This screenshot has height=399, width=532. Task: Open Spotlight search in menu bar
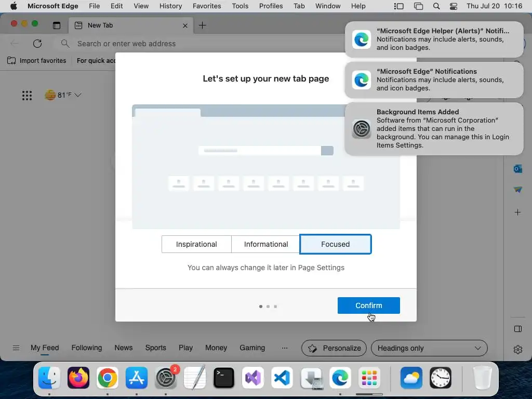(x=436, y=6)
